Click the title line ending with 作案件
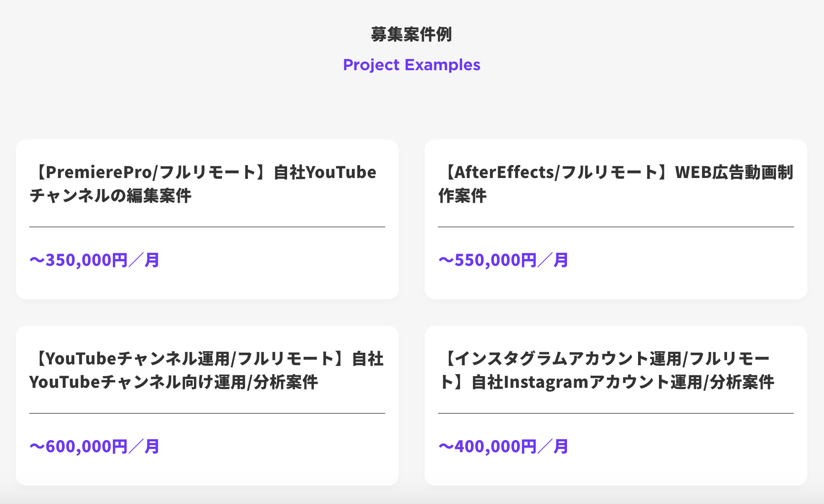The height and width of the screenshot is (504, 824). coord(463,196)
